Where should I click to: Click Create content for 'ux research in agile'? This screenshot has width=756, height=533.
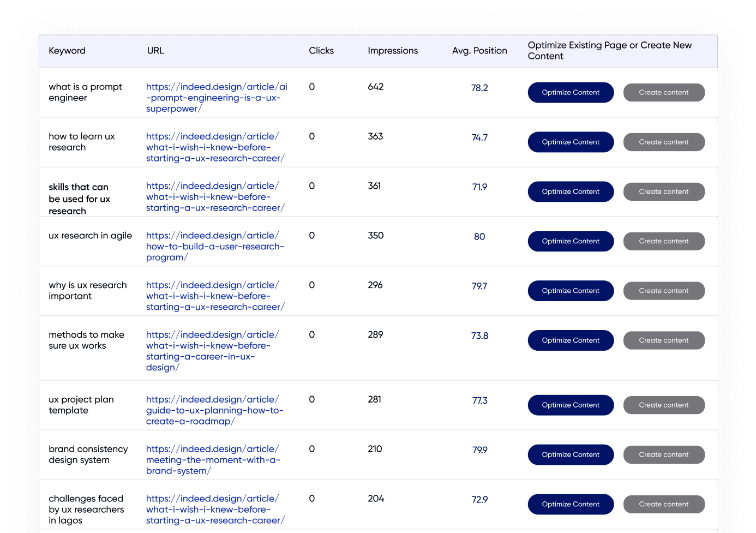tap(664, 241)
